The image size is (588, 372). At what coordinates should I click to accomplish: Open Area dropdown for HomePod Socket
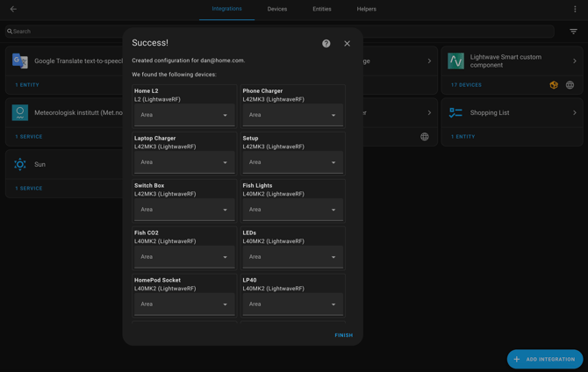pos(184,304)
